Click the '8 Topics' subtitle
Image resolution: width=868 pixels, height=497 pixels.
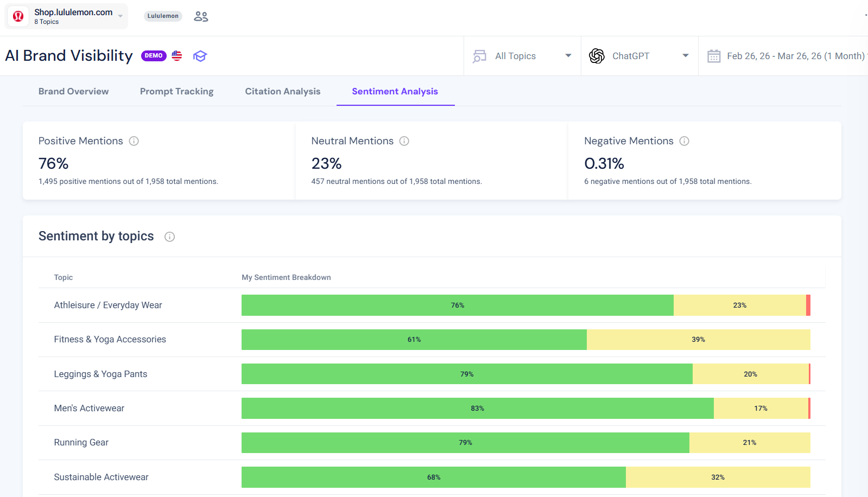47,22
